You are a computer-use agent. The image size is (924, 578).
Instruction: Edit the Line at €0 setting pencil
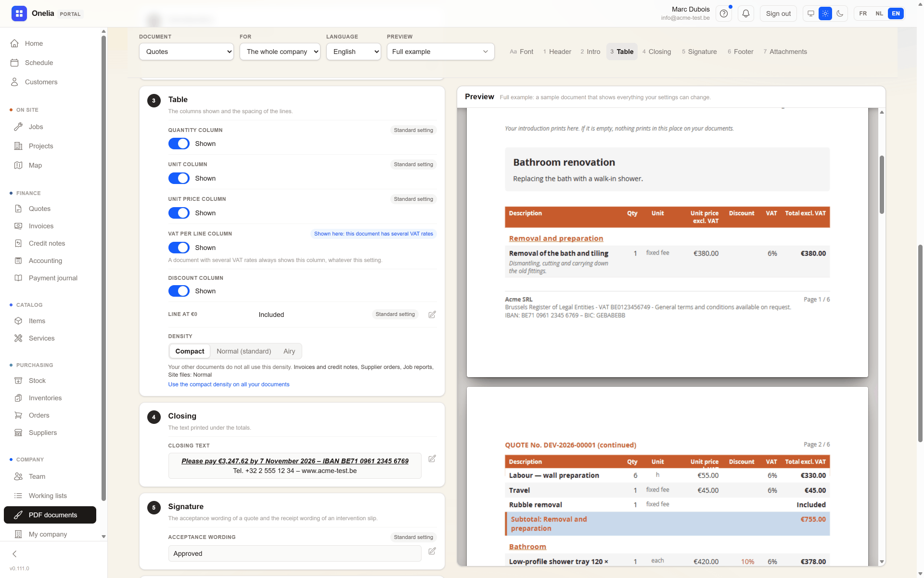432,315
